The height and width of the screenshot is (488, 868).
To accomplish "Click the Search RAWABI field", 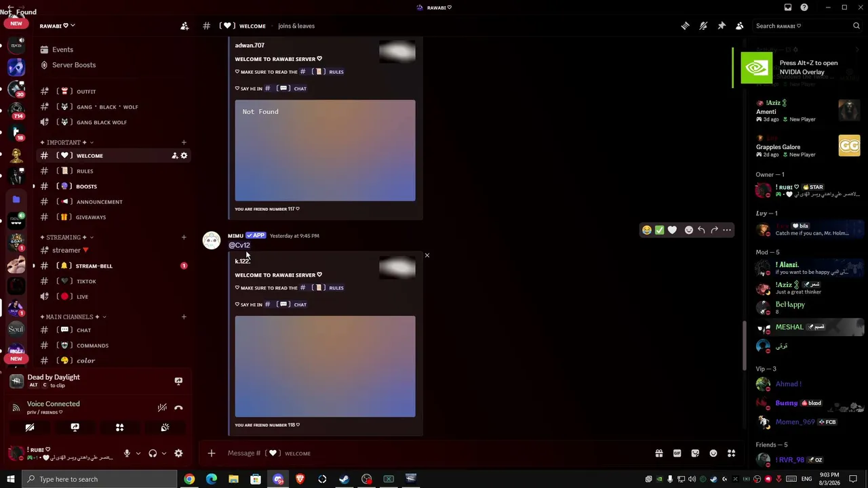I will (x=807, y=26).
